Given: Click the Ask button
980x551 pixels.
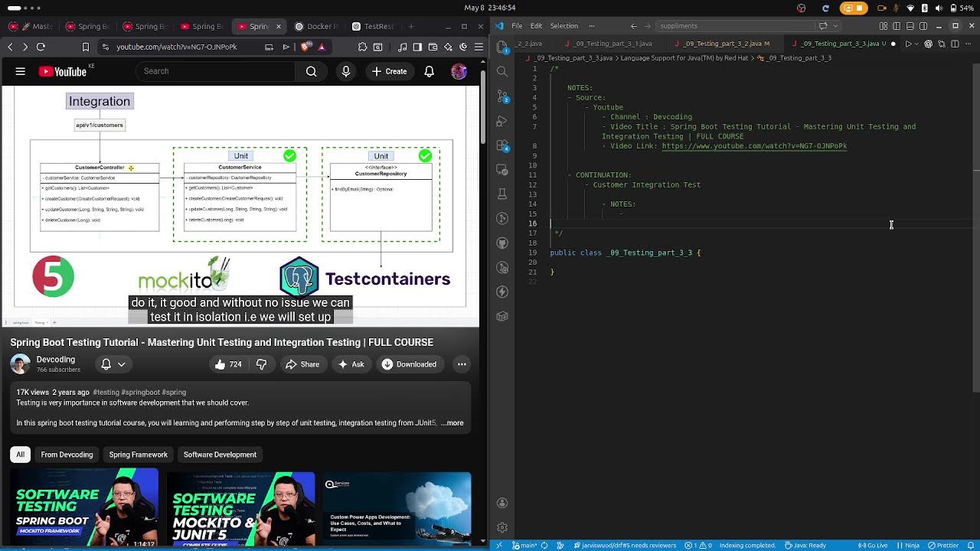Looking at the screenshot, I should [x=351, y=364].
